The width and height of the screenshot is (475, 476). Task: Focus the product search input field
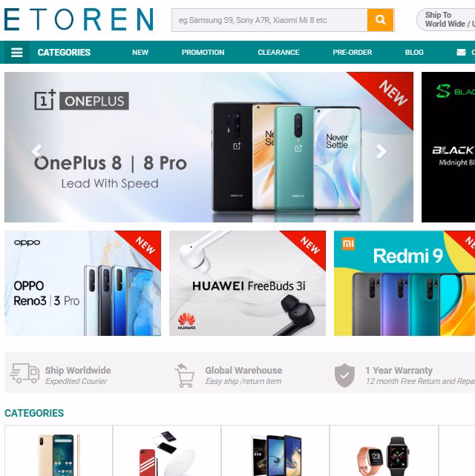click(x=269, y=20)
